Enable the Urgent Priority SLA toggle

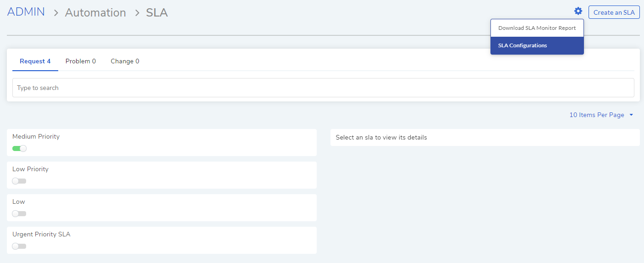[x=19, y=246]
